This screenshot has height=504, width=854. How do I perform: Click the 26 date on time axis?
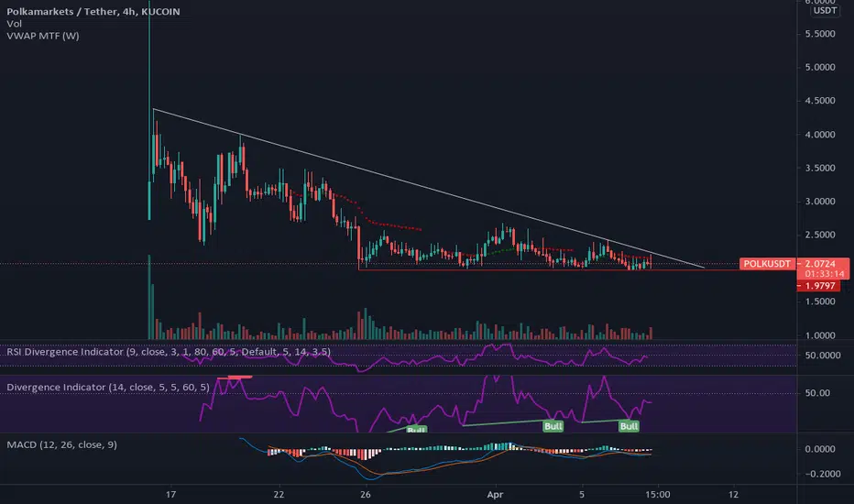point(366,494)
